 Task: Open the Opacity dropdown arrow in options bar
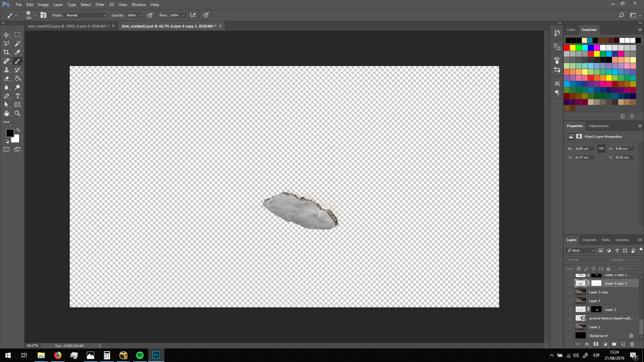[x=141, y=15]
